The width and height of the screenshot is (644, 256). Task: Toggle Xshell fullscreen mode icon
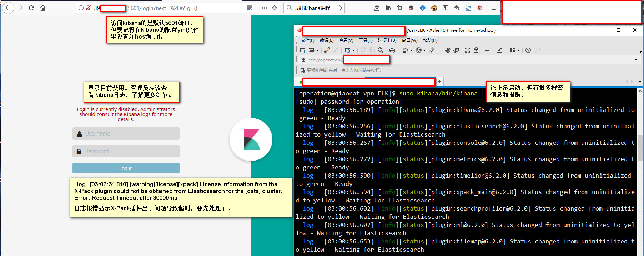tap(468, 50)
